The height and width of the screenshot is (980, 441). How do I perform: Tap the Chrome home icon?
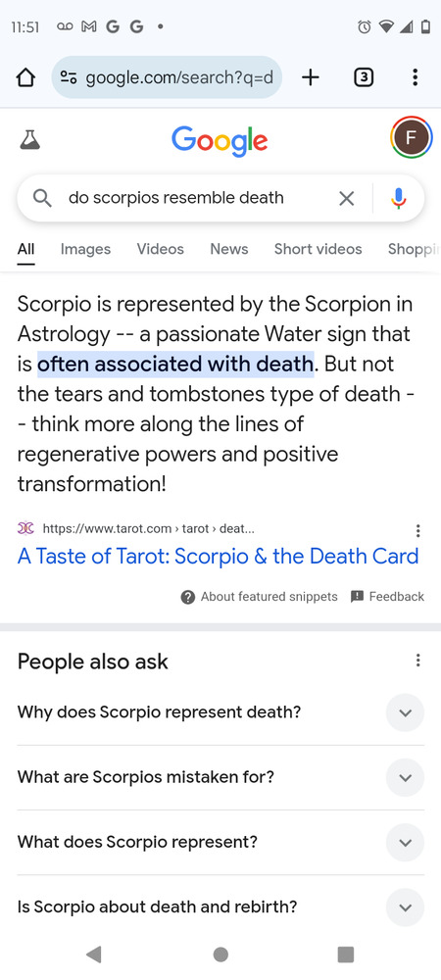(24, 77)
